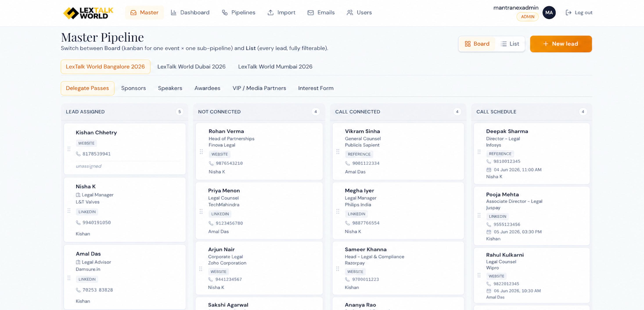Screen dimensions: 644x310
Task: Click the LexTalk World logo
Action: coord(88,13)
